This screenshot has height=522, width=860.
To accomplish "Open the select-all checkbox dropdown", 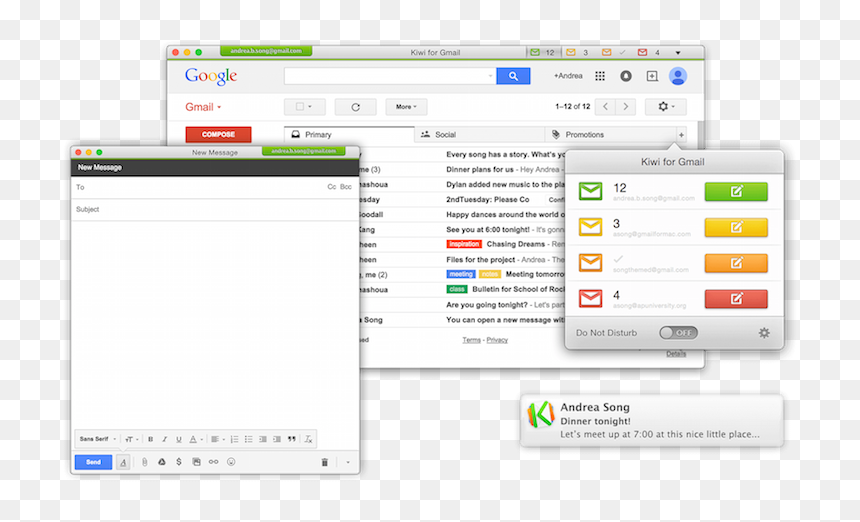I will pos(304,107).
